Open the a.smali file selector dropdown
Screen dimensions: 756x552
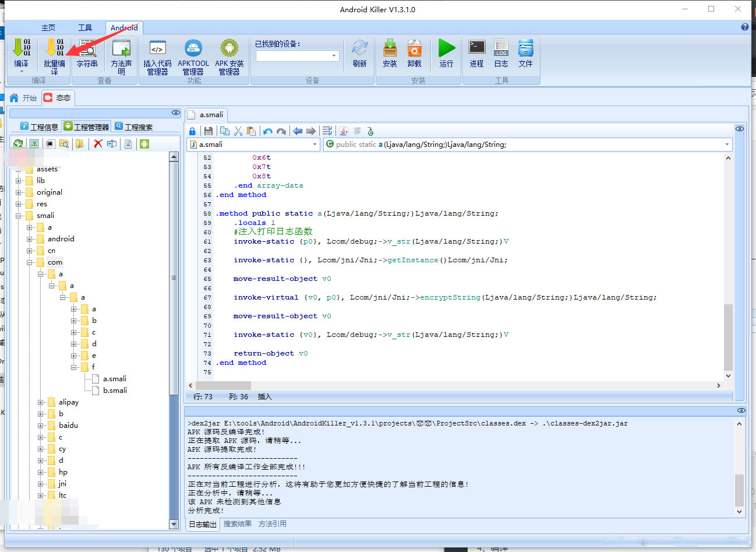315,145
